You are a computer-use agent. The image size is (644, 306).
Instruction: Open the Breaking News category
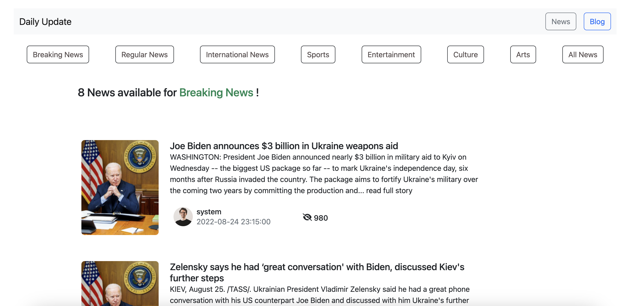(58, 54)
